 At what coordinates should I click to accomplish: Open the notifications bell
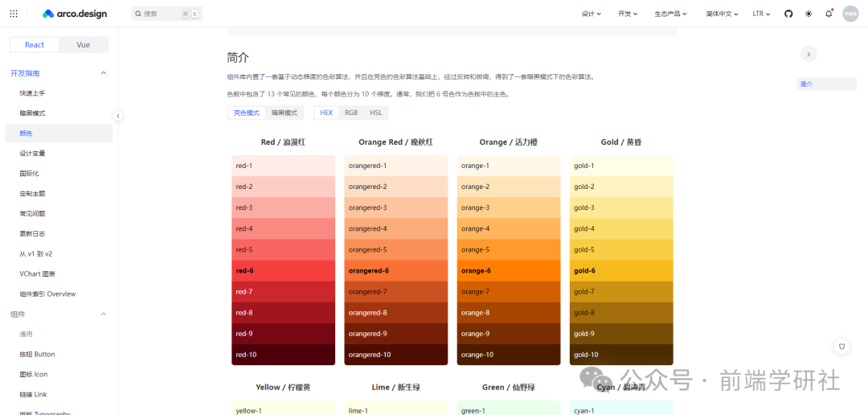tap(829, 14)
